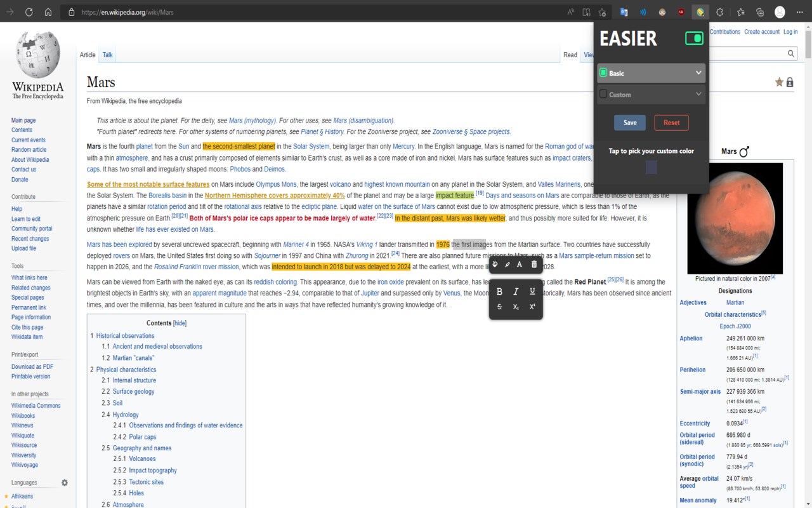Check the Custom mode checkbox
This screenshot has height=508, width=812.
(603, 94)
